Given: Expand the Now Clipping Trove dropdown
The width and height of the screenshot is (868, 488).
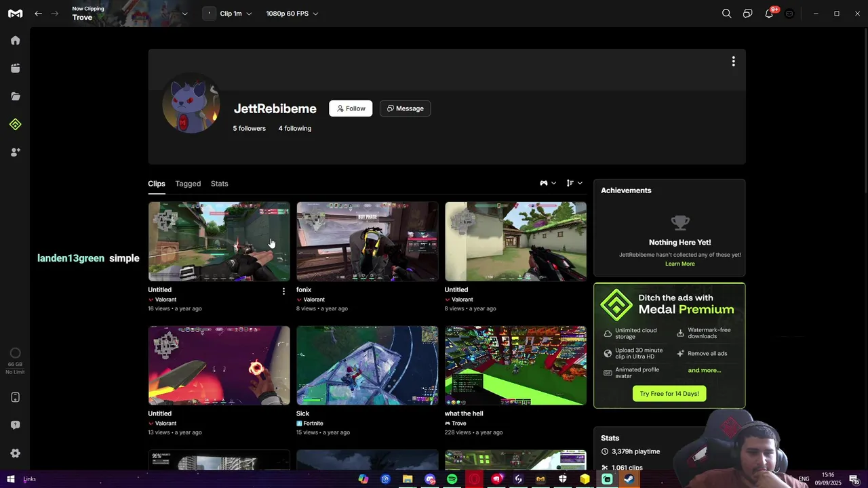Looking at the screenshot, I should (184, 14).
